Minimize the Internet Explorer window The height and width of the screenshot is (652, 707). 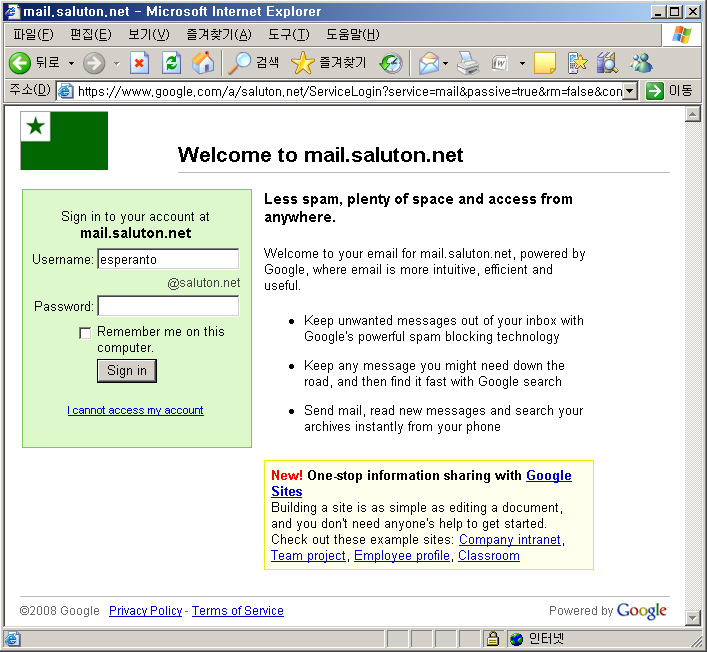pyautogui.click(x=659, y=11)
